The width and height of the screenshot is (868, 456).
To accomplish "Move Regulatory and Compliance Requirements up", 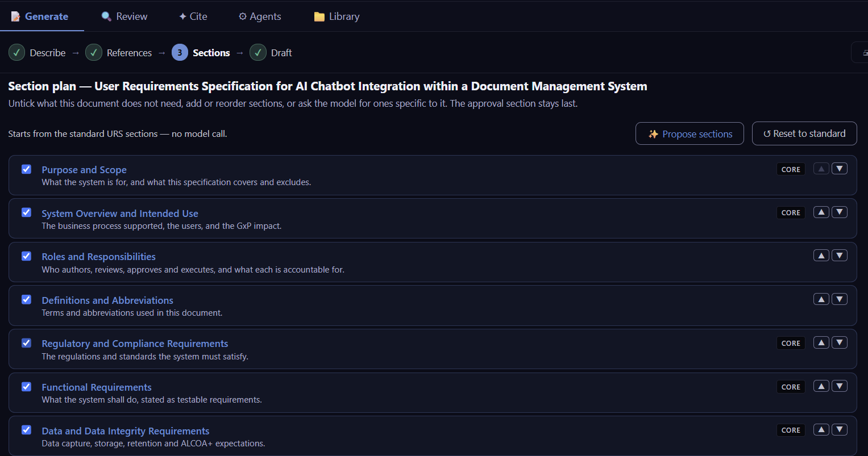I will pos(821,342).
